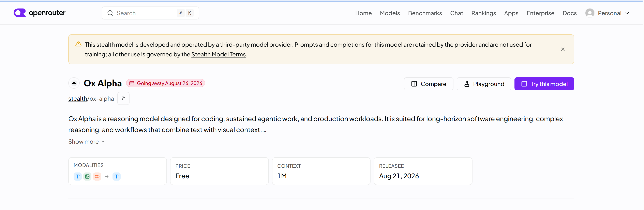
Task: Open the Home nav item
Action: (363, 13)
